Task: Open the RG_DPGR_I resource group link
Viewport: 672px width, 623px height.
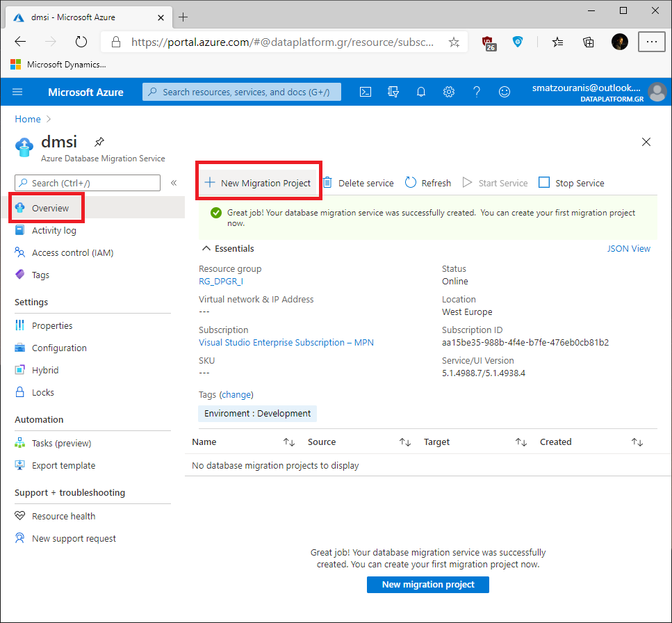Action: pos(221,282)
